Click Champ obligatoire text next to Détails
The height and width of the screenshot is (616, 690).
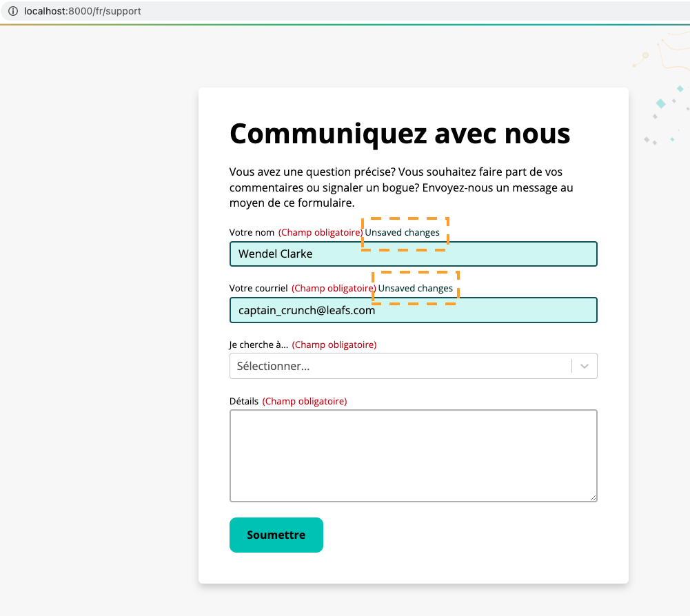tap(305, 401)
